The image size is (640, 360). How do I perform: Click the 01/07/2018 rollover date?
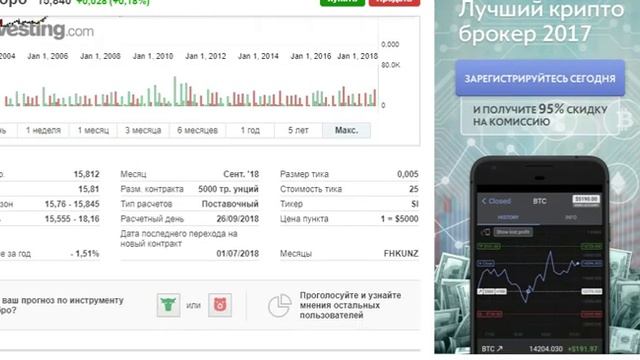tap(238, 253)
